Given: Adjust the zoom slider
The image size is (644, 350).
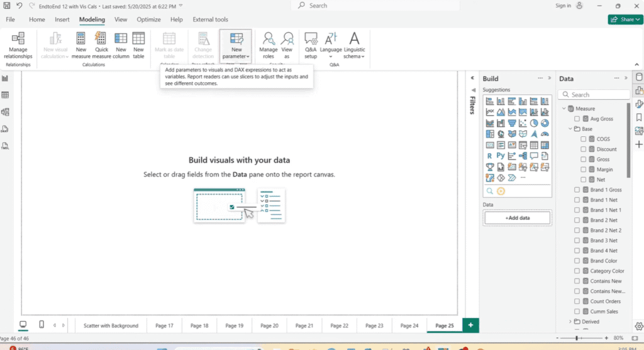Looking at the screenshot, I should click(577, 338).
